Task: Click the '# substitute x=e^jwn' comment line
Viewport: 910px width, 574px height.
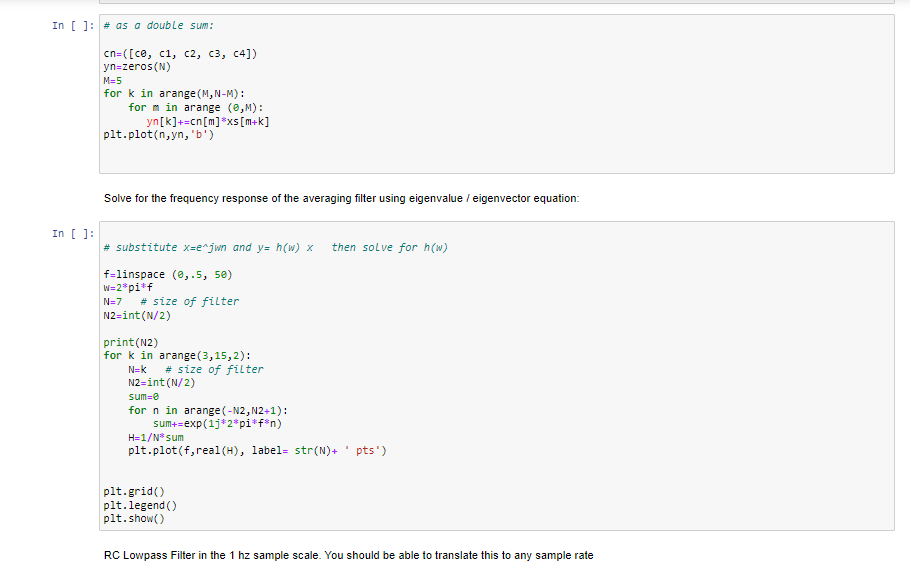Action: tap(276, 247)
